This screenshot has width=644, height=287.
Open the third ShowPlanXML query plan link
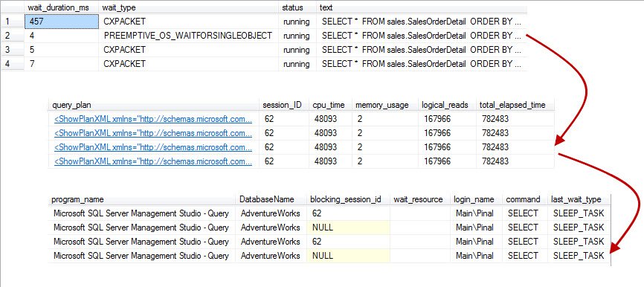coord(152,147)
